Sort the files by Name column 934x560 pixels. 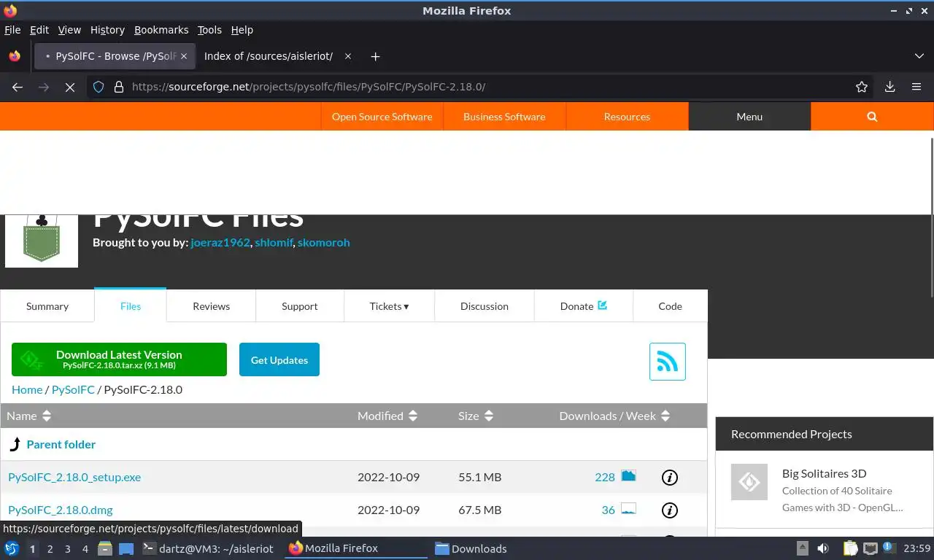29,416
